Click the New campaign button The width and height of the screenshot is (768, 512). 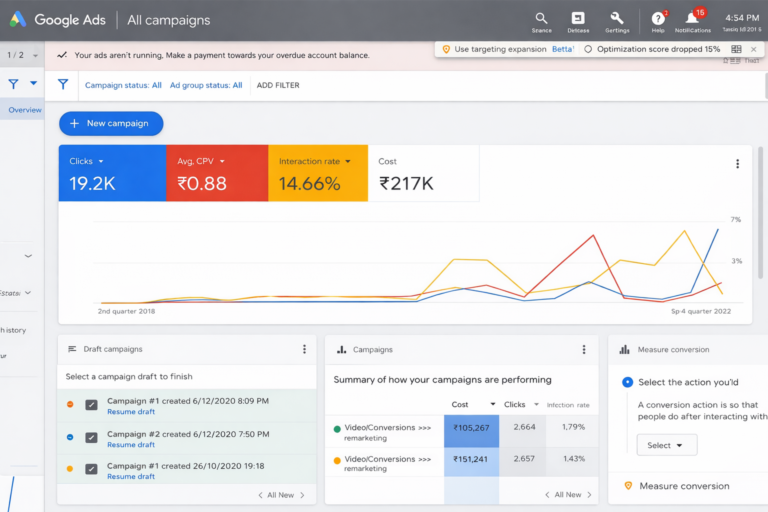(x=110, y=123)
